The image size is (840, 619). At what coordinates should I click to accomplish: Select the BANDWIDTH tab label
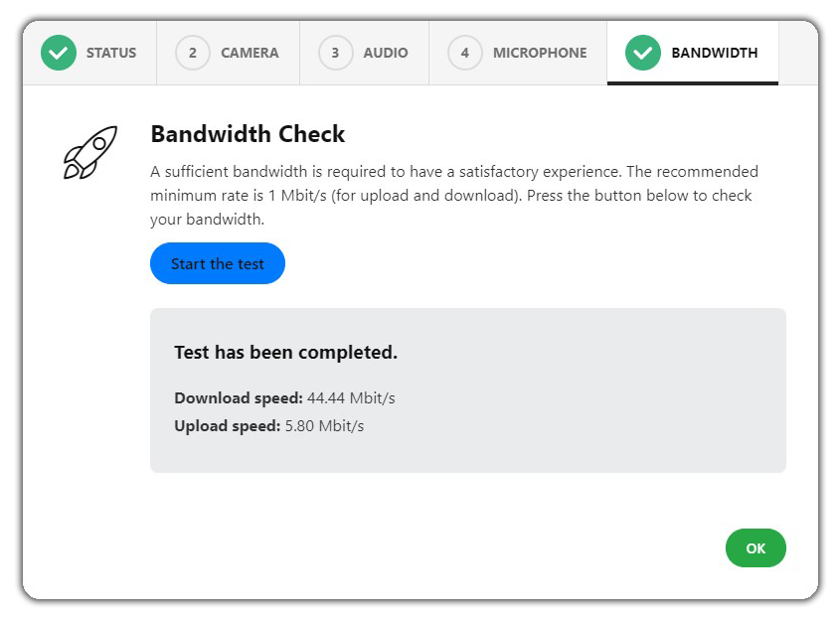714,53
